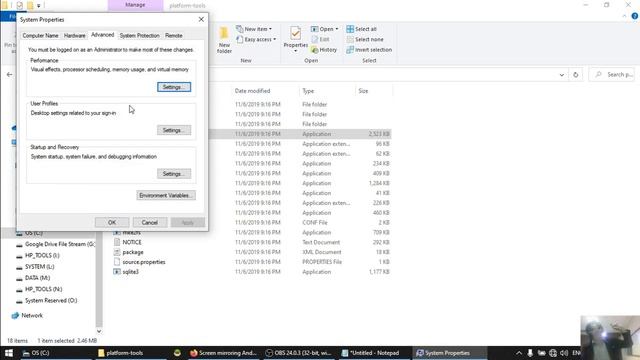Viewport: 640px width, 360px height.
Task: Go back with Explorer back arrow
Action: [x=9, y=75]
